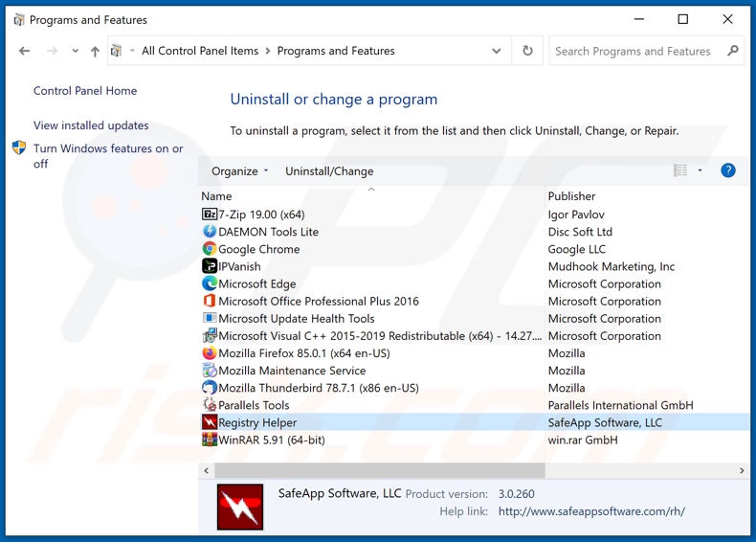Select Mozilla Thunderbird 78.7.1 row

pos(475,388)
